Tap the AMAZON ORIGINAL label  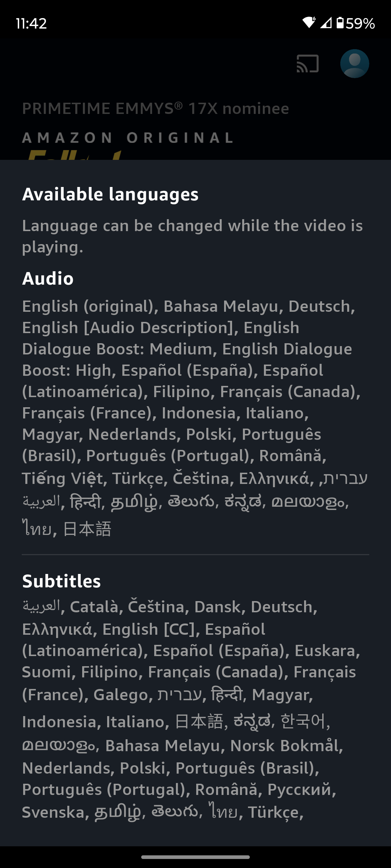click(127, 138)
